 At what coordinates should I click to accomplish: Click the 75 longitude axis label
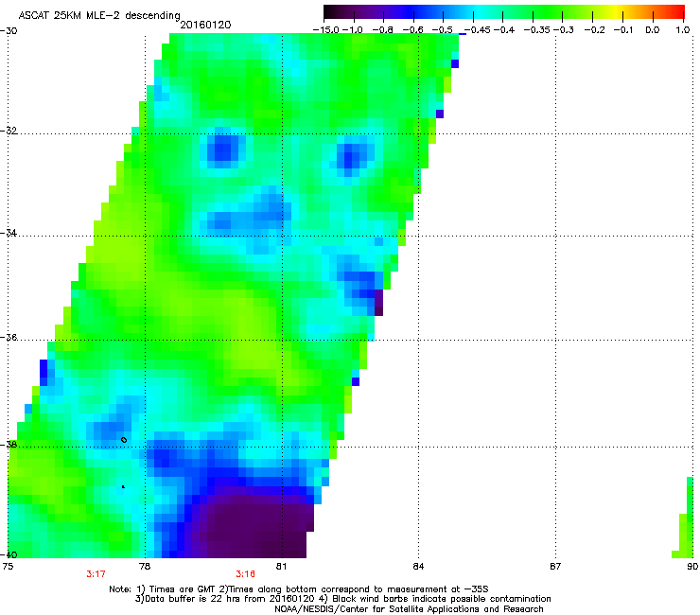[x=8, y=567]
